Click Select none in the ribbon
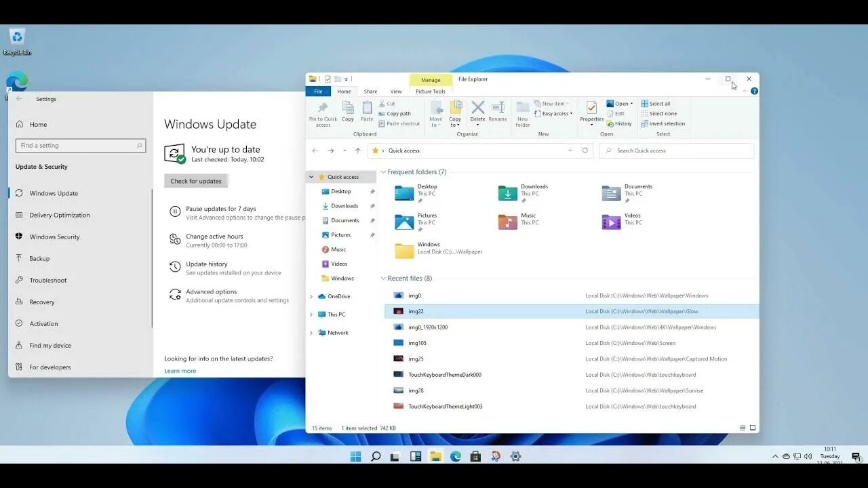Image resolution: width=868 pixels, height=488 pixels. [x=658, y=114]
